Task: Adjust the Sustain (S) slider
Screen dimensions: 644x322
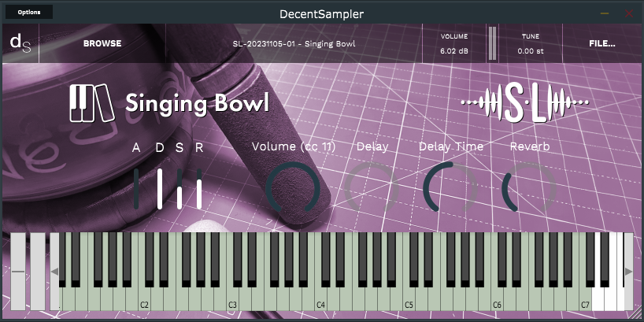Action: click(x=180, y=188)
